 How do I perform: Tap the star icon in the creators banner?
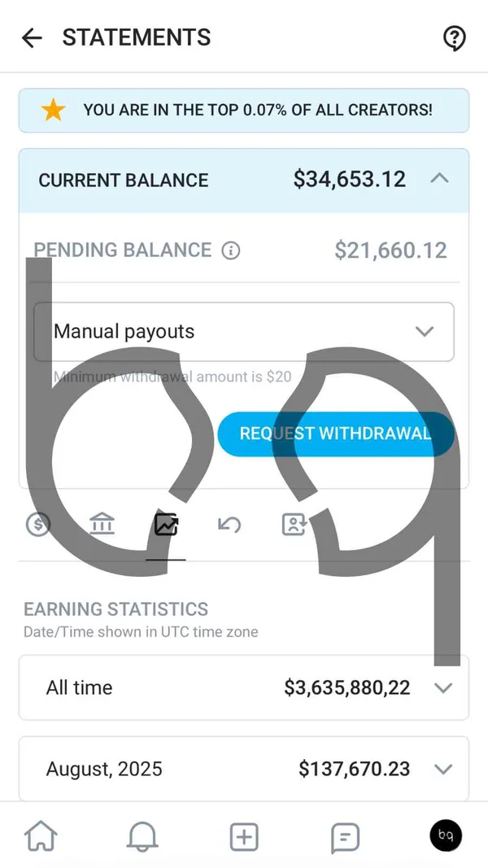53,110
